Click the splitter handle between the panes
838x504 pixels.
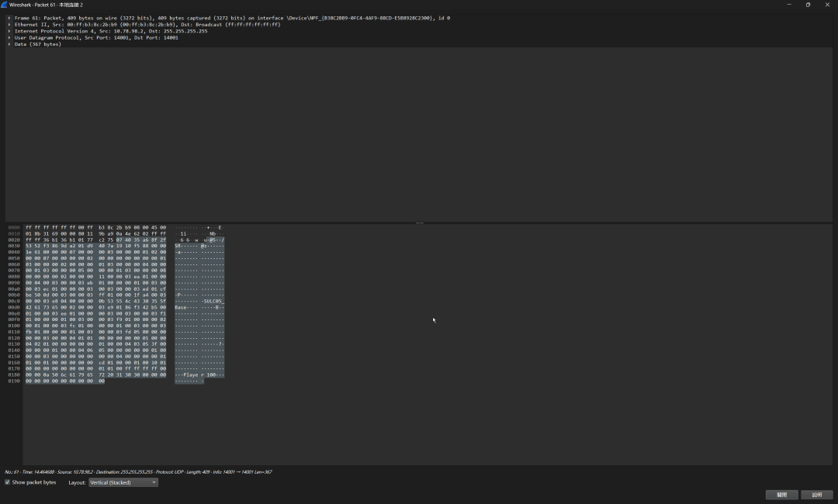[419, 223]
